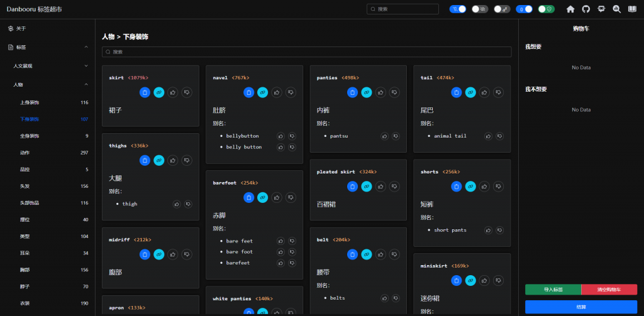Click the white panties tag name
This screenshot has height=316, width=644.
(x=232, y=299)
